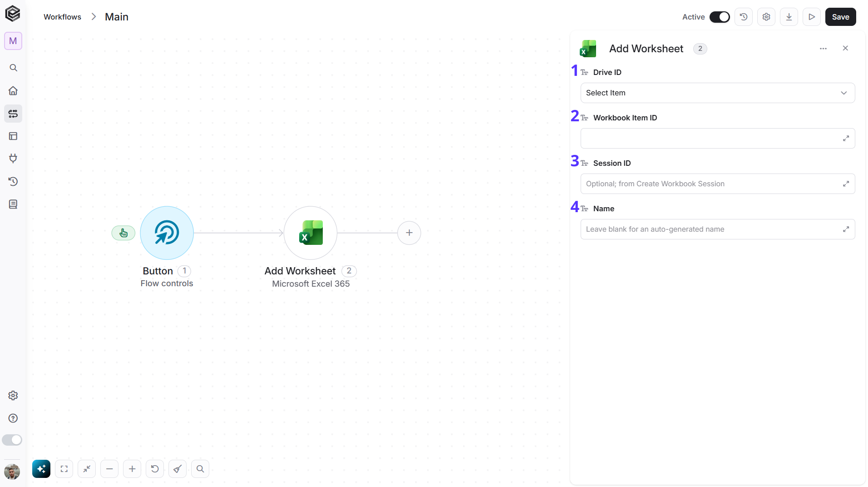Save the workflow
Screen dimensions: 868x487
coord(840,17)
